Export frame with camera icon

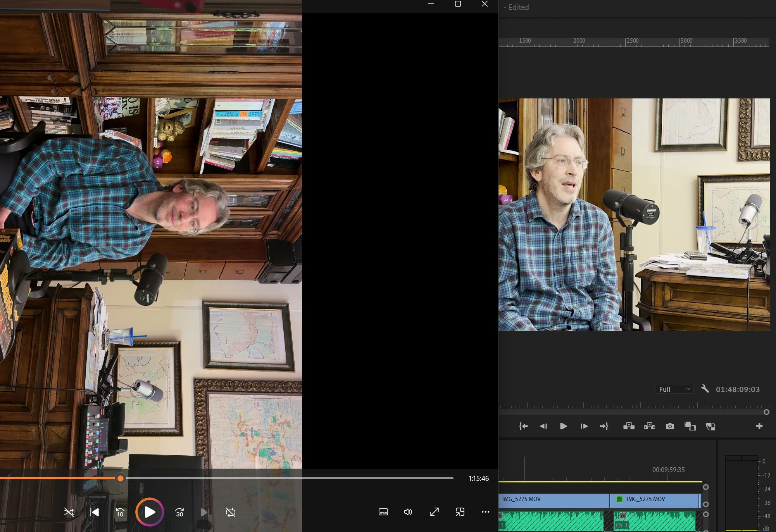[x=670, y=426]
